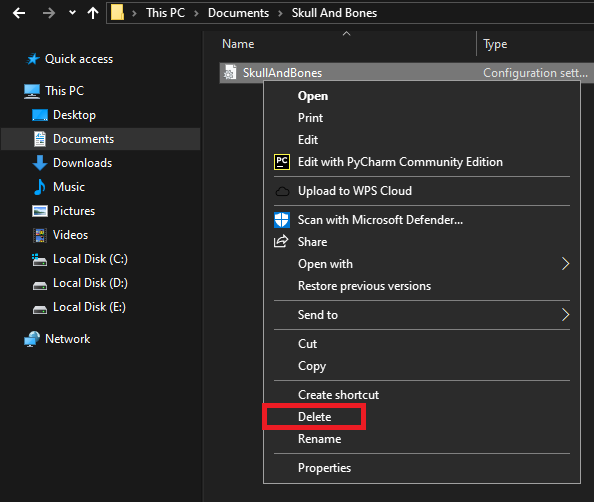This screenshot has height=502, width=594.
Task: Click the Local Disk (C:) drive icon
Action: click(x=40, y=260)
